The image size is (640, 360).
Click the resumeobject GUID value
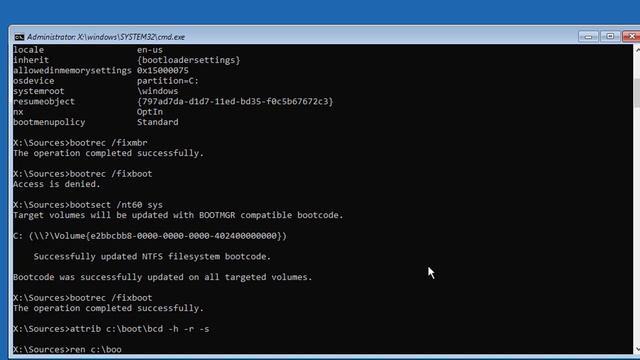[235, 101]
